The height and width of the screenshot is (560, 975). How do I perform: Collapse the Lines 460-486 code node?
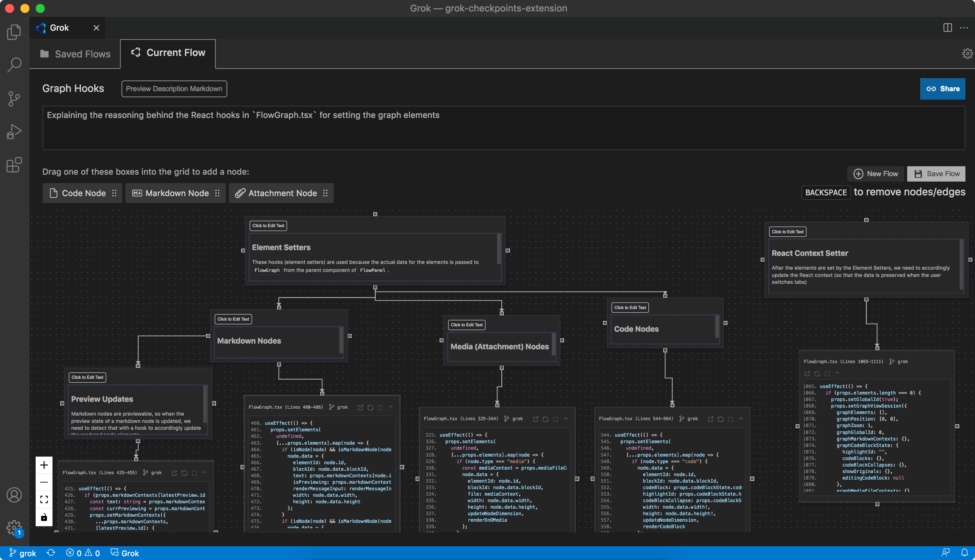tap(391, 407)
